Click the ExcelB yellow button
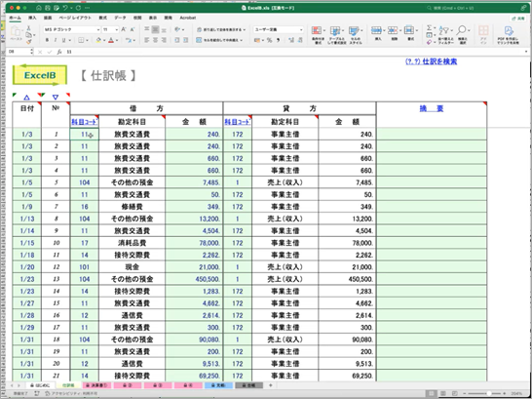This screenshot has width=532, height=399. 40,75
